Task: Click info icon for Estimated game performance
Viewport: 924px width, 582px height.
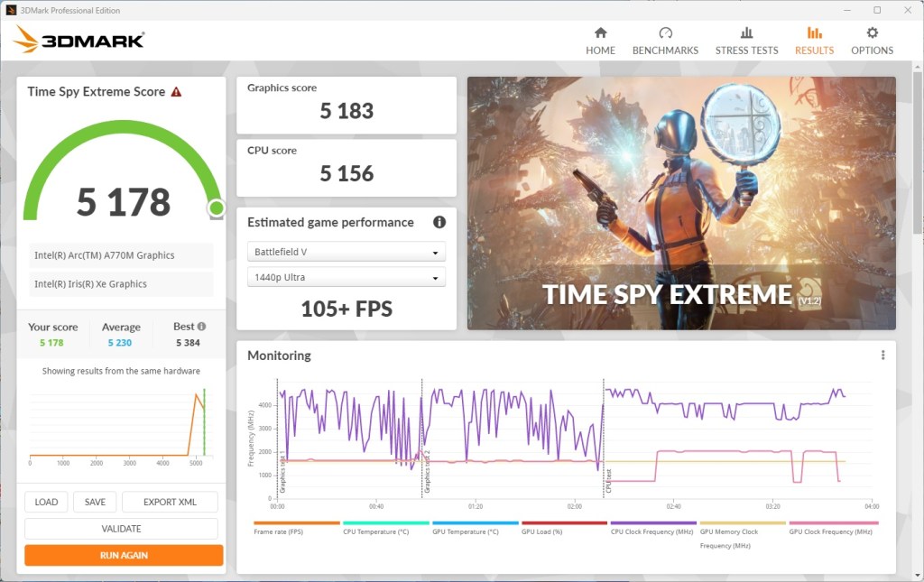Action: (x=439, y=222)
